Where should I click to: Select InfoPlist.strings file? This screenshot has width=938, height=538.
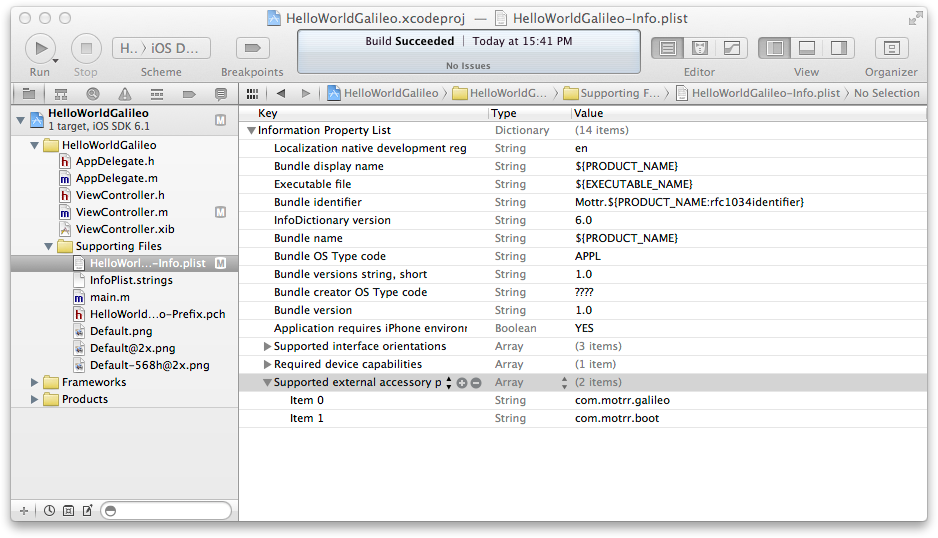[x=131, y=280]
